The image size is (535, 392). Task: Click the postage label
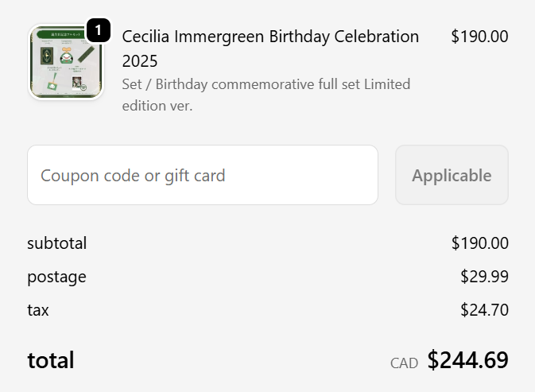click(56, 277)
